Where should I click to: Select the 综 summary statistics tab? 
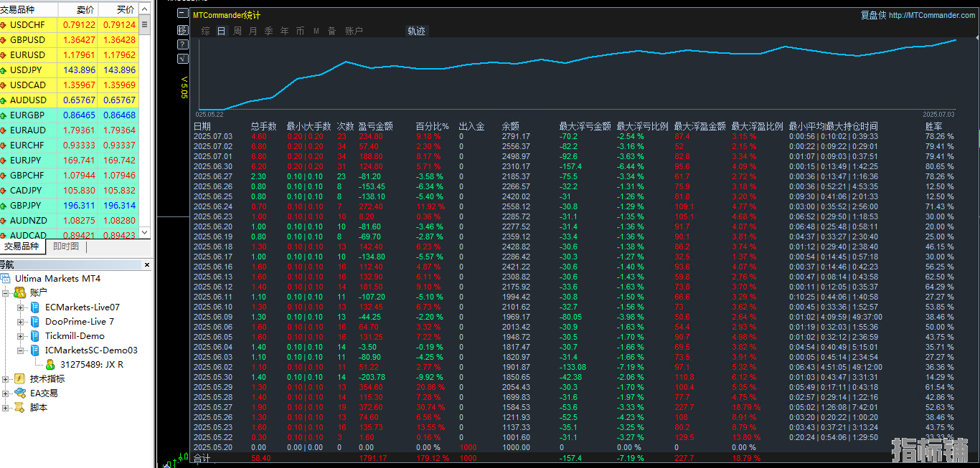[x=206, y=31]
